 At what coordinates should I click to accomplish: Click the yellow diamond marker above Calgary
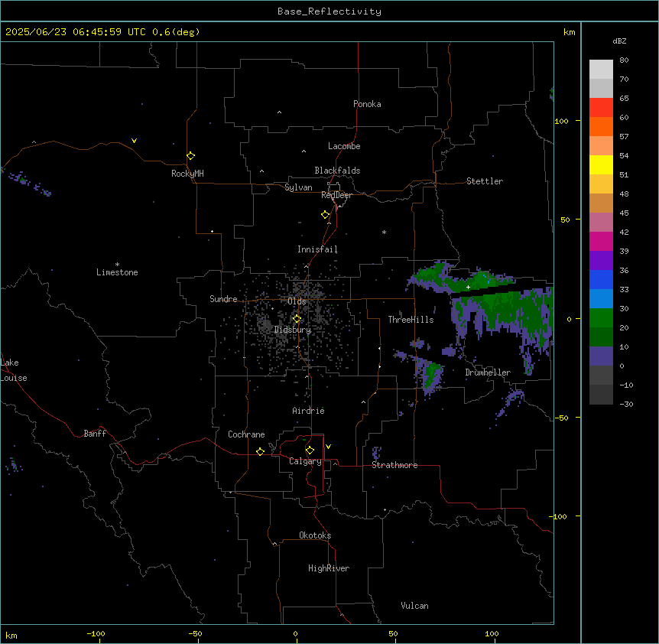(x=310, y=450)
